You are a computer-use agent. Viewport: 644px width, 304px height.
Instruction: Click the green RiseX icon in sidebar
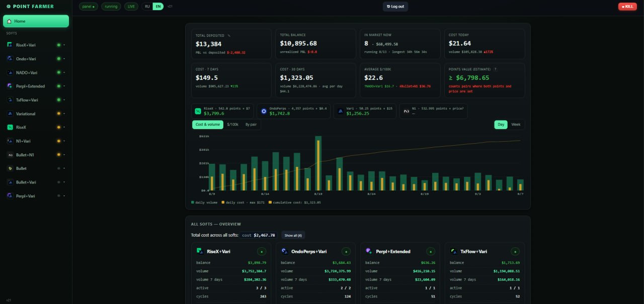coord(10,127)
